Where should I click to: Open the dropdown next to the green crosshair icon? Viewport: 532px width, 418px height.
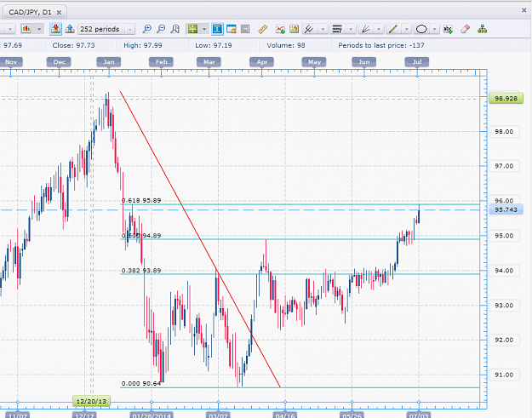[204, 29]
